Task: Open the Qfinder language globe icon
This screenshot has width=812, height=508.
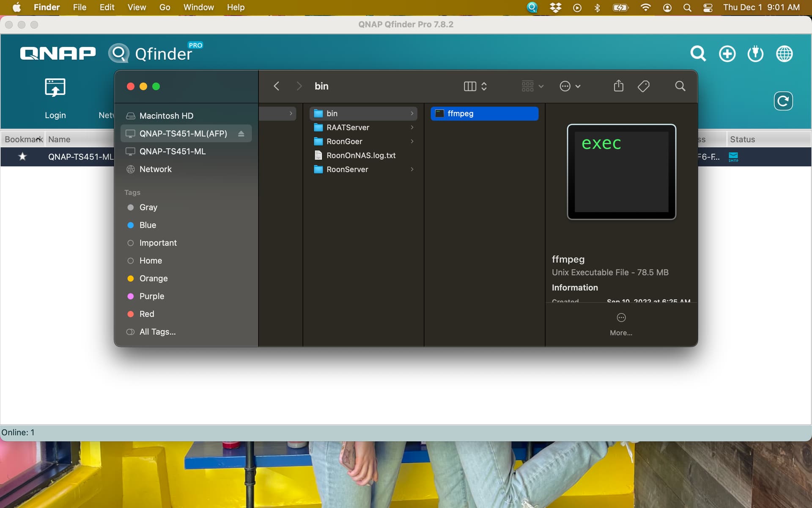Action: coord(784,54)
